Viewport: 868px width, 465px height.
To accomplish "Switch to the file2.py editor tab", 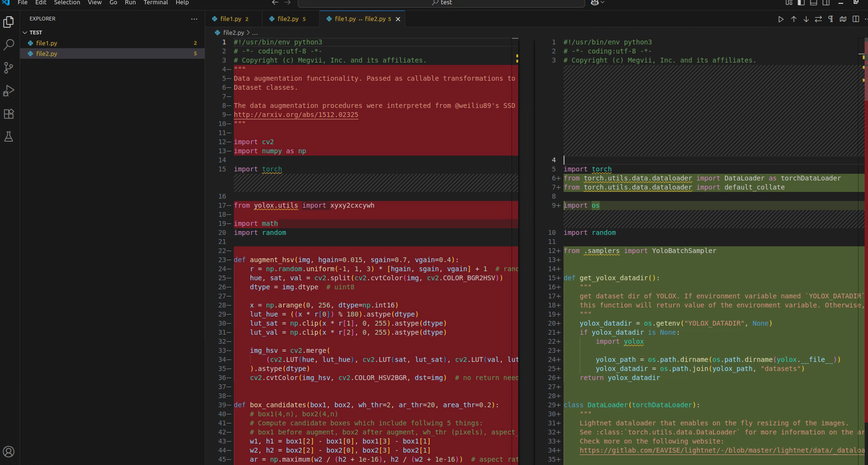I will [291, 19].
